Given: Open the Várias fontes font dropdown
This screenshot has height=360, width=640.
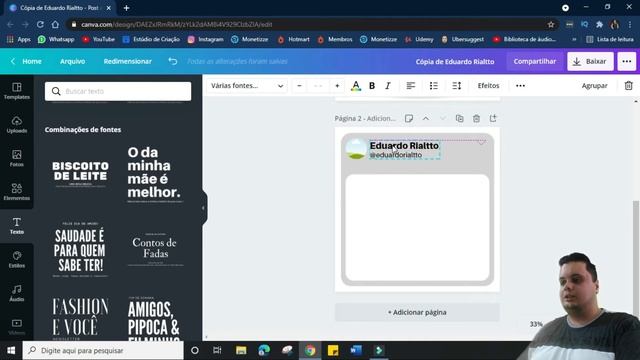Looking at the screenshot, I should 247,86.
